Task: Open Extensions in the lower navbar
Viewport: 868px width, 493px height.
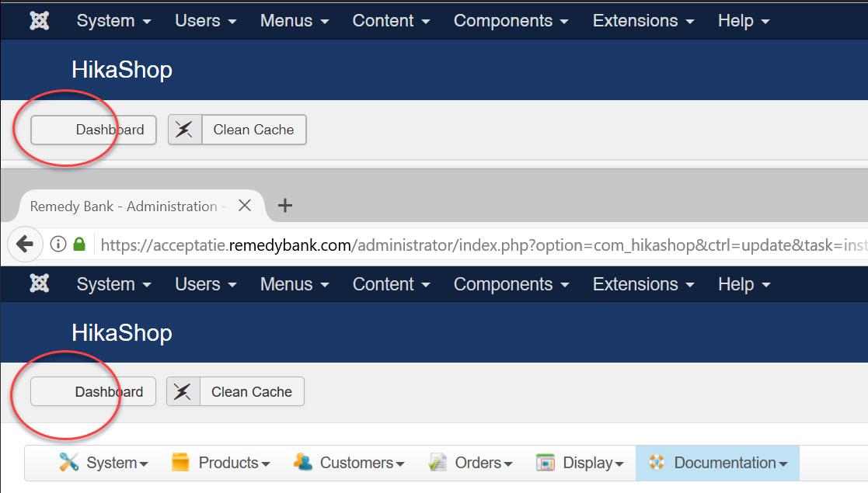Action: pos(643,284)
